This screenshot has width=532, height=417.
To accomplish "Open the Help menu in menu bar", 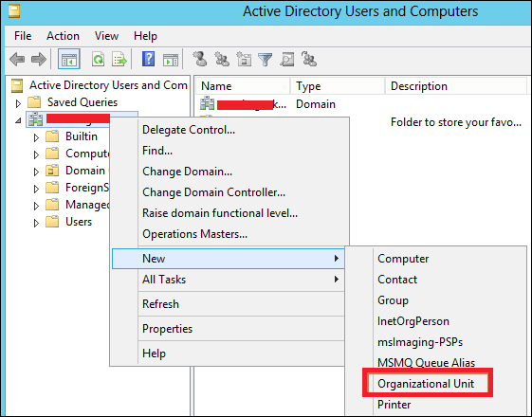I will 145,36.
